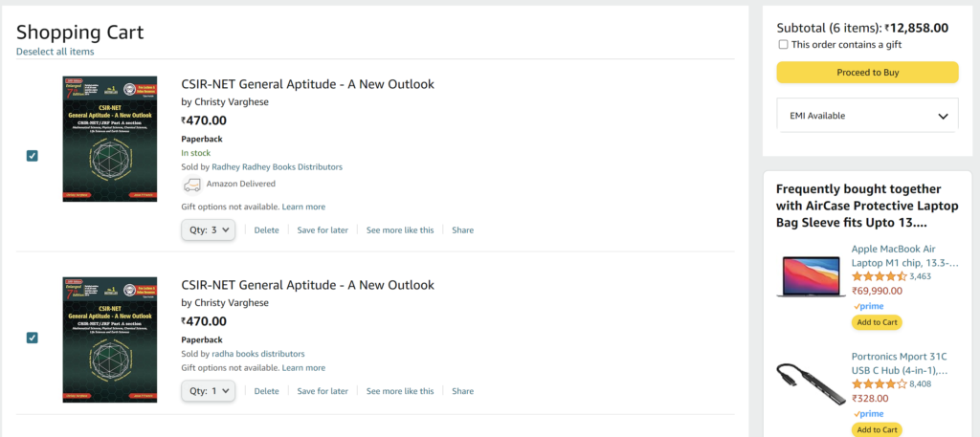This screenshot has width=980, height=437.
Task: Click the Proceed to Buy button
Action: click(867, 73)
